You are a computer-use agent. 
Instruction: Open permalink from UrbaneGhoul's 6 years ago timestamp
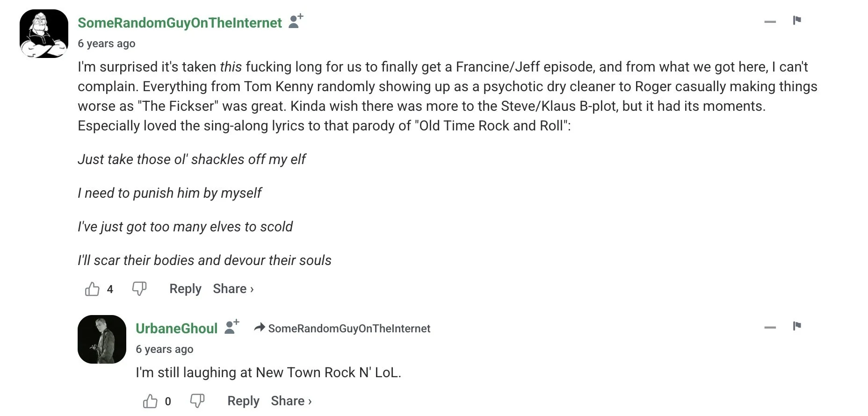[x=164, y=349]
